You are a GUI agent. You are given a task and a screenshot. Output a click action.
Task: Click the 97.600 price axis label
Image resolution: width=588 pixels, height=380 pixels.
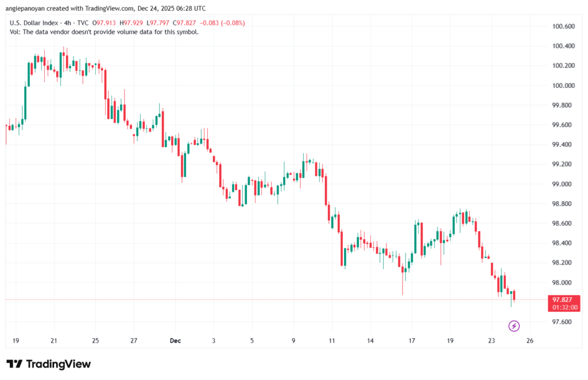(563, 322)
